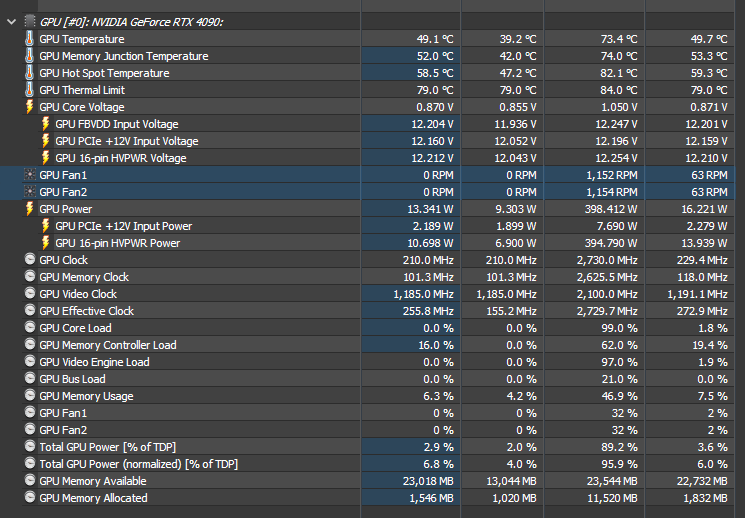The image size is (745, 518).
Task: Click the circular icon beside GPU Memory Usage
Action: (30, 396)
